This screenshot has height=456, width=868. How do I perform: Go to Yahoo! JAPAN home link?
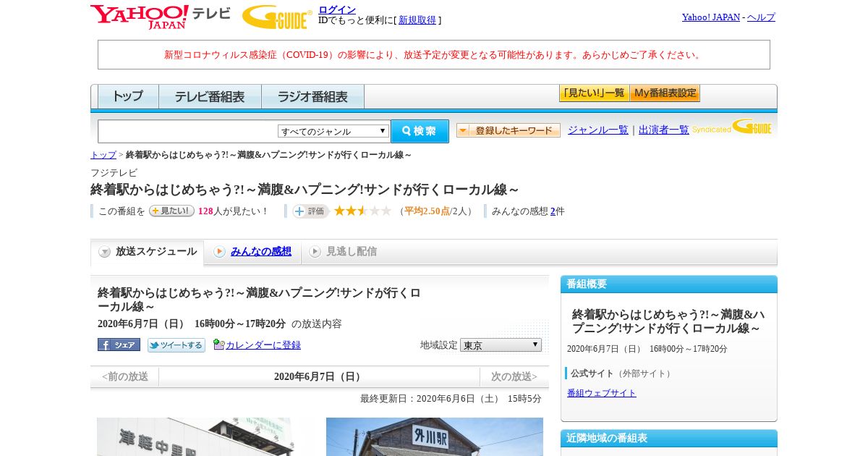pos(711,17)
